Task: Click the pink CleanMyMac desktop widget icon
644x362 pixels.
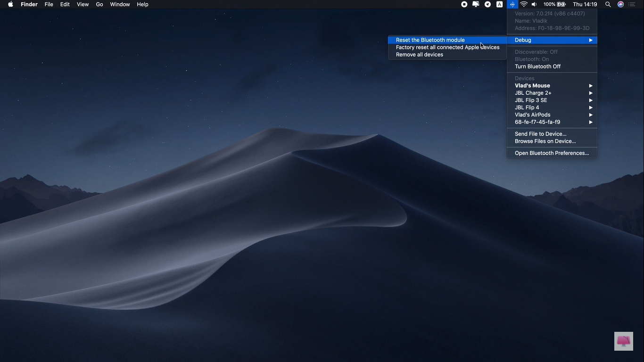Action: coord(624,341)
